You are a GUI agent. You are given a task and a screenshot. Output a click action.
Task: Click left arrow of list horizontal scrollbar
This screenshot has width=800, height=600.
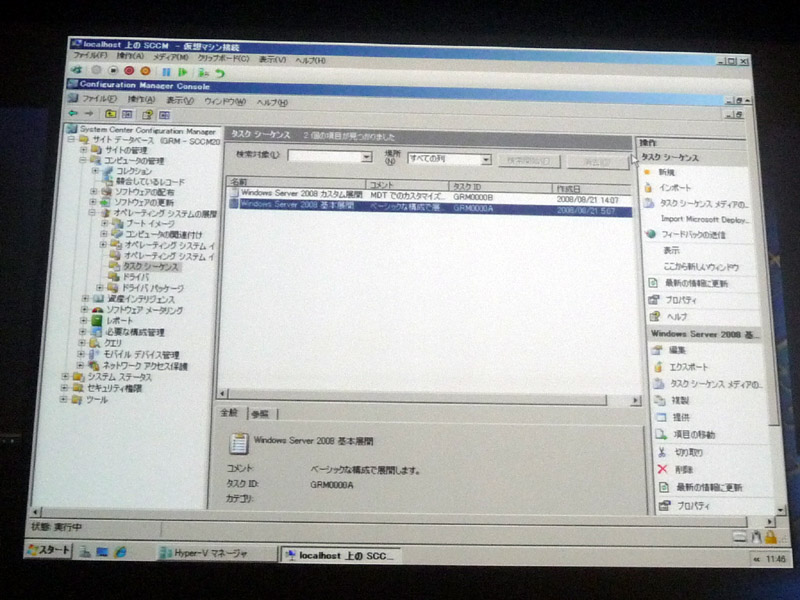pos(222,393)
